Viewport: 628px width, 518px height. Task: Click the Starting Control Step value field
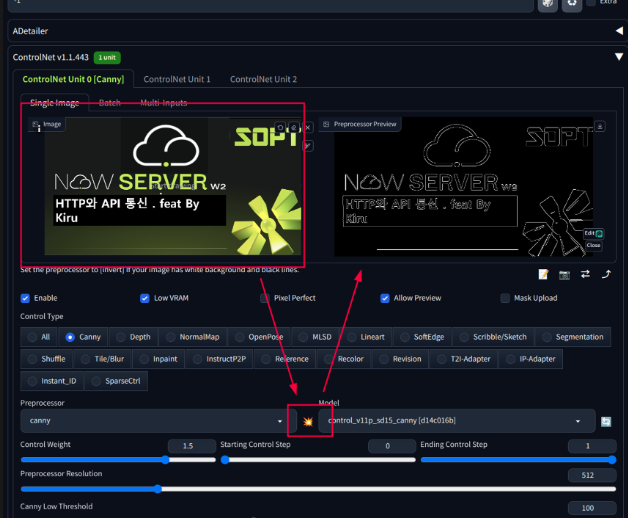(391, 446)
